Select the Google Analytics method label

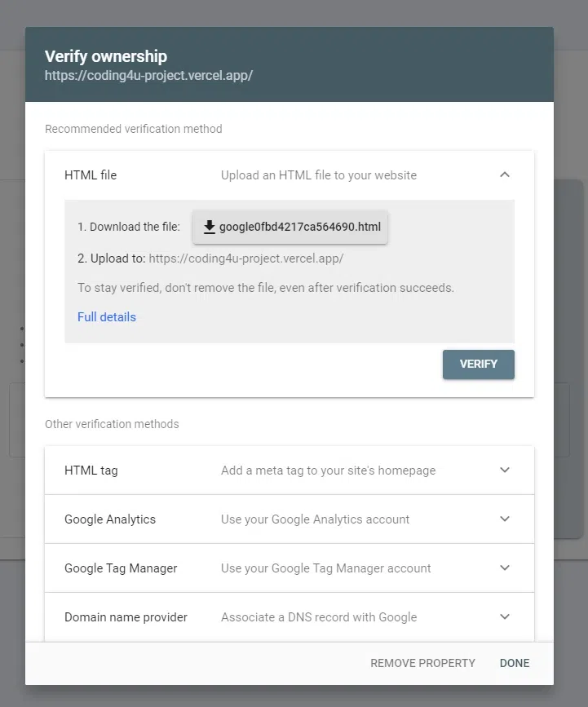[110, 519]
